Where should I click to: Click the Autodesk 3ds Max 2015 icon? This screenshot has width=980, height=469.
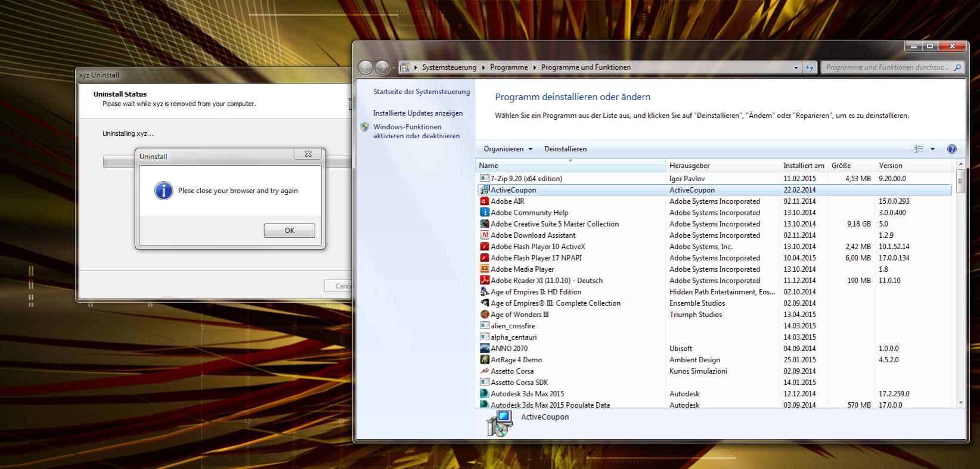[x=485, y=393]
